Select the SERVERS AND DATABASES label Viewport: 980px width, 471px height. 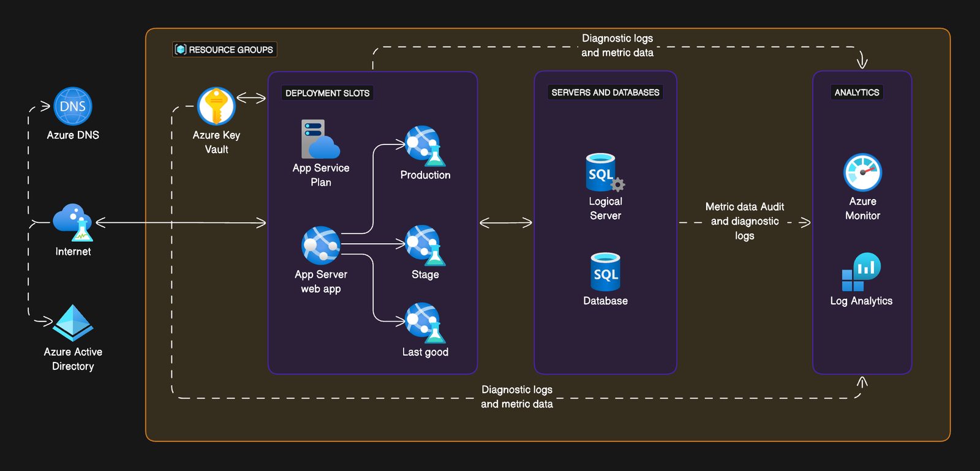(x=605, y=92)
